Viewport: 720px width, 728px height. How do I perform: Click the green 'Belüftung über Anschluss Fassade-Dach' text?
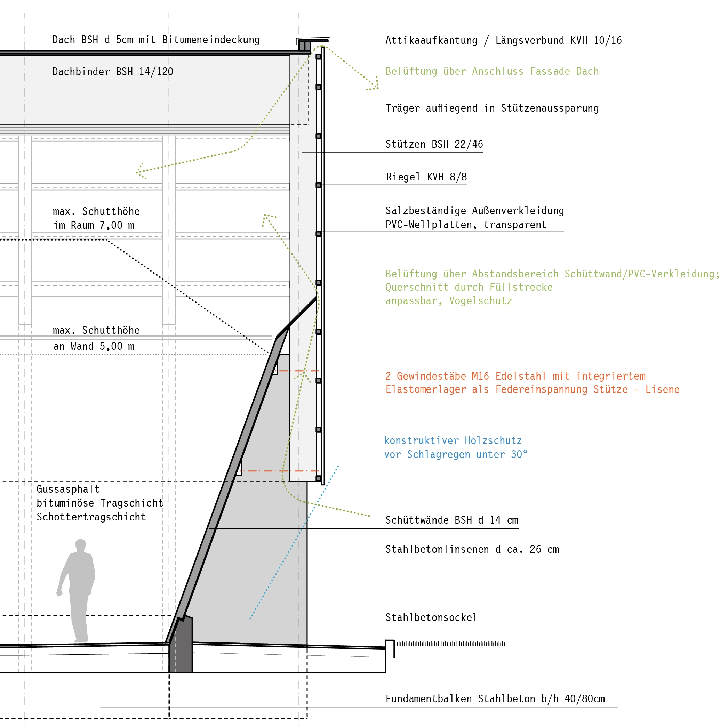(492, 71)
